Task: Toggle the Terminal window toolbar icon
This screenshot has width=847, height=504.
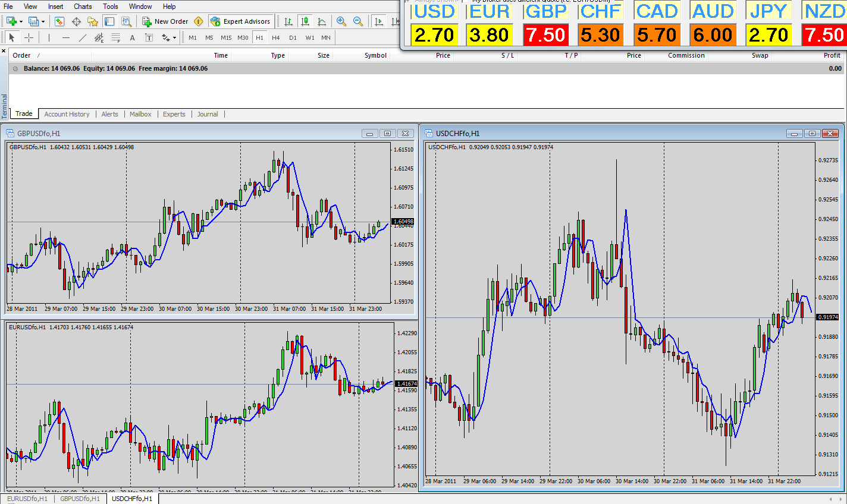Action: click(109, 21)
